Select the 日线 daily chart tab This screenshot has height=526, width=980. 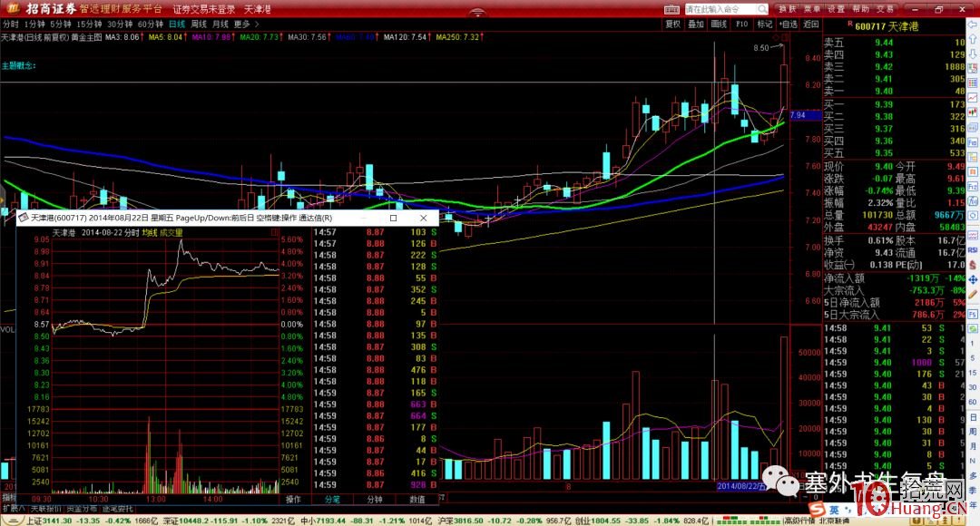tap(177, 24)
